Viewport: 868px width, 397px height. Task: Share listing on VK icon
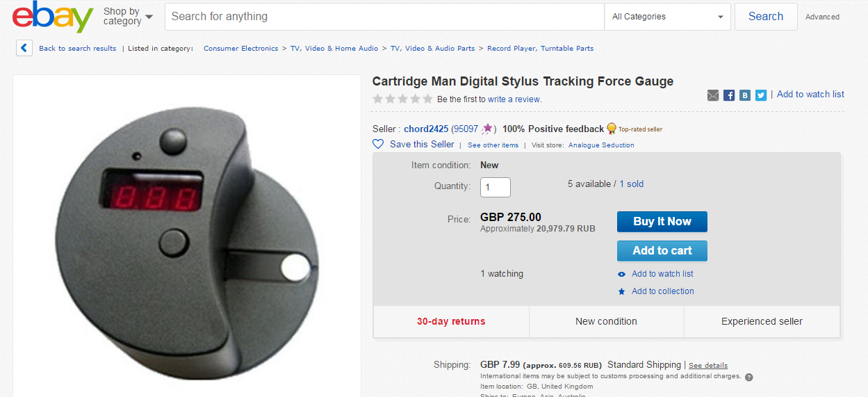(x=745, y=95)
